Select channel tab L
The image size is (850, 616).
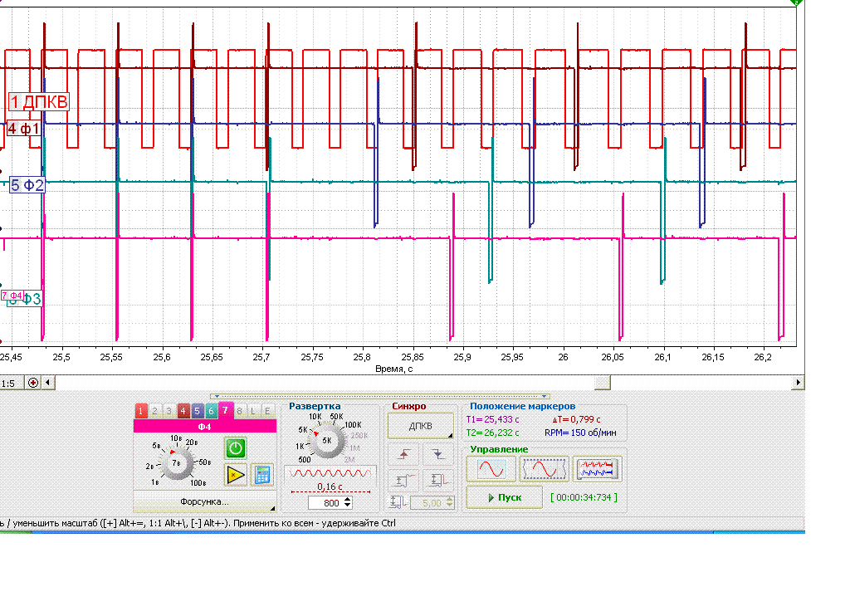tap(253, 411)
